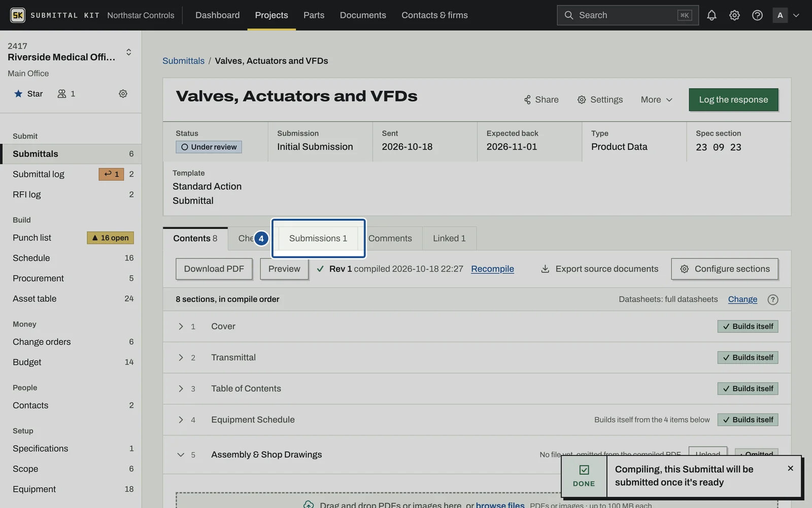Star the Riverside Medical project
Viewport: 812px width, 508px height.
point(28,93)
